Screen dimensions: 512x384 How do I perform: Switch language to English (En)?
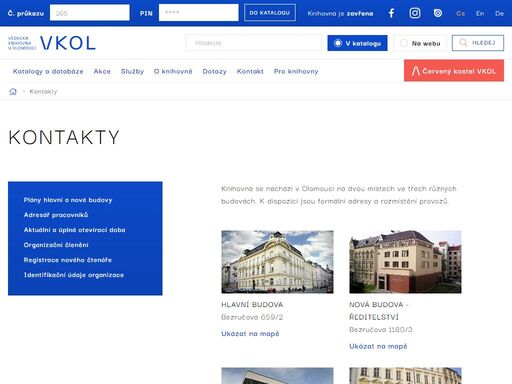480,13
